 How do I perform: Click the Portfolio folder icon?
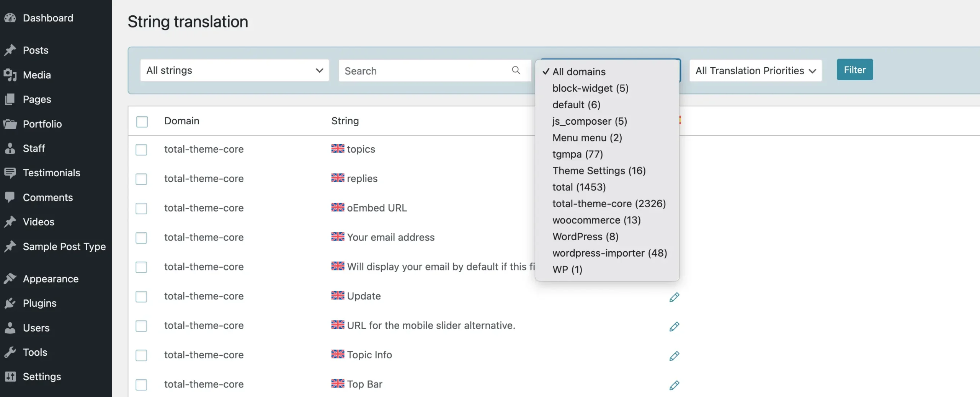(x=10, y=124)
